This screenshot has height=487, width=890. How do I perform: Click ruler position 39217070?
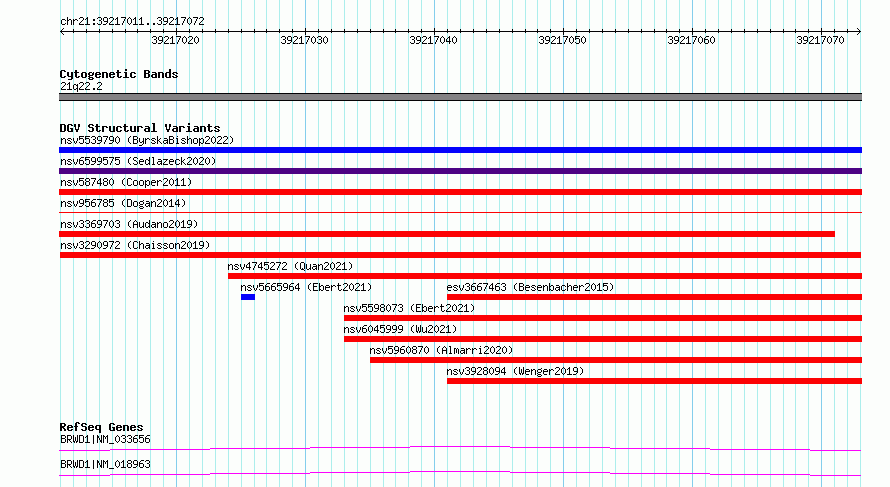point(820,40)
